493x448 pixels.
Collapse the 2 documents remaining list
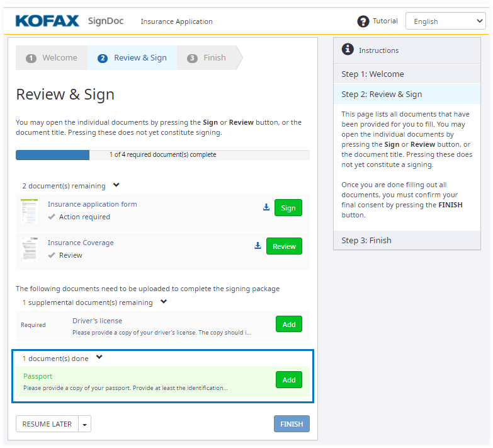(x=116, y=185)
